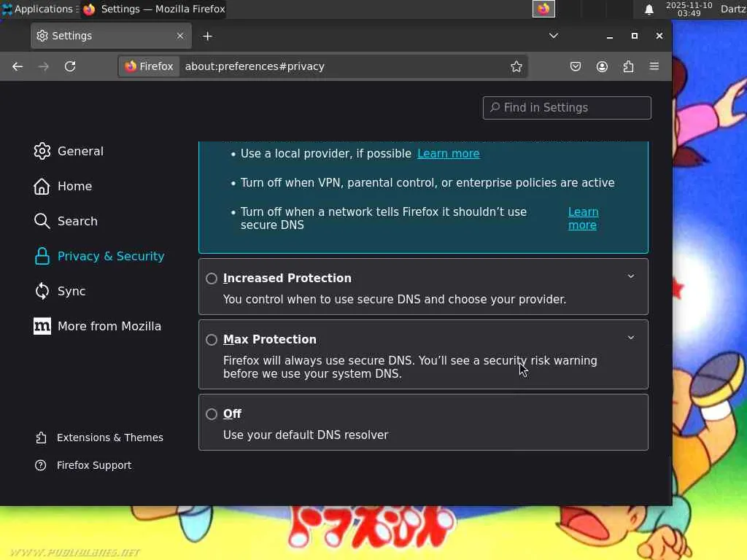Image resolution: width=747 pixels, height=560 pixels.
Task: Open the list all tabs dropdown
Action: tap(554, 36)
